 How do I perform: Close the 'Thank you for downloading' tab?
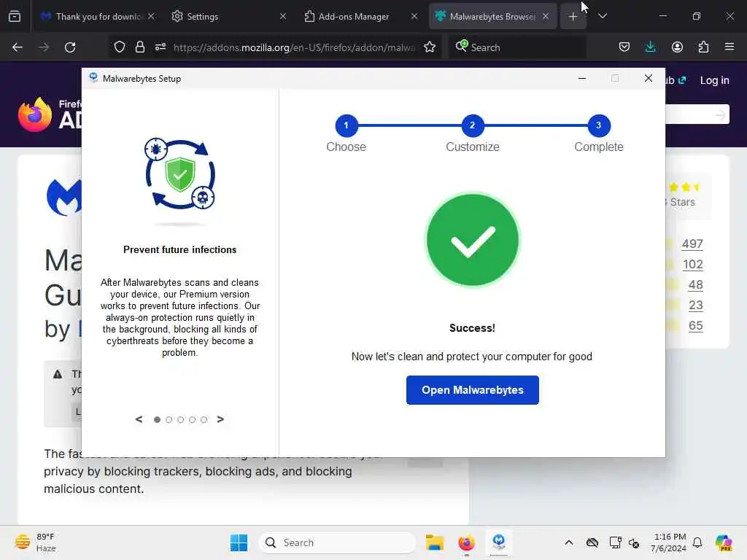[151, 16]
